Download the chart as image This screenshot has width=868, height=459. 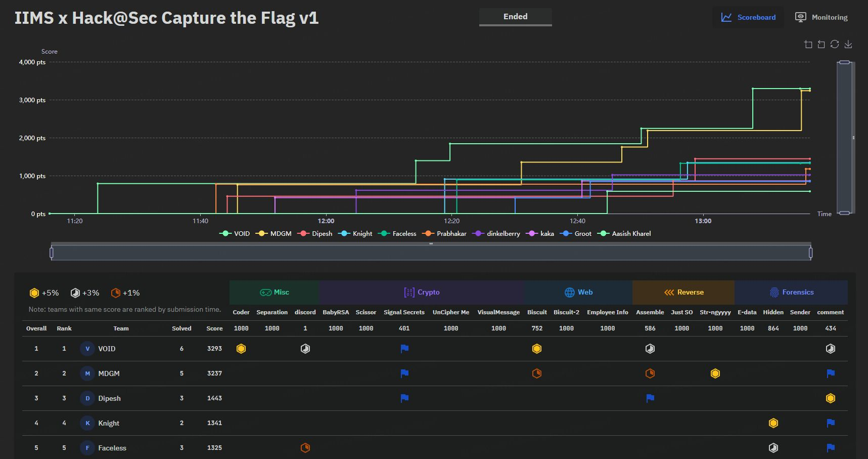848,45
